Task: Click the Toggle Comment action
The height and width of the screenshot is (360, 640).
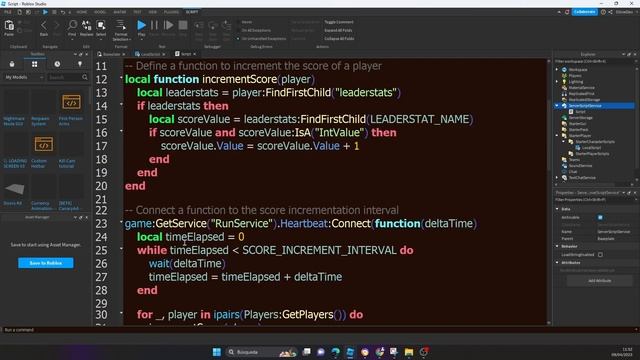Action: (339, 22)
